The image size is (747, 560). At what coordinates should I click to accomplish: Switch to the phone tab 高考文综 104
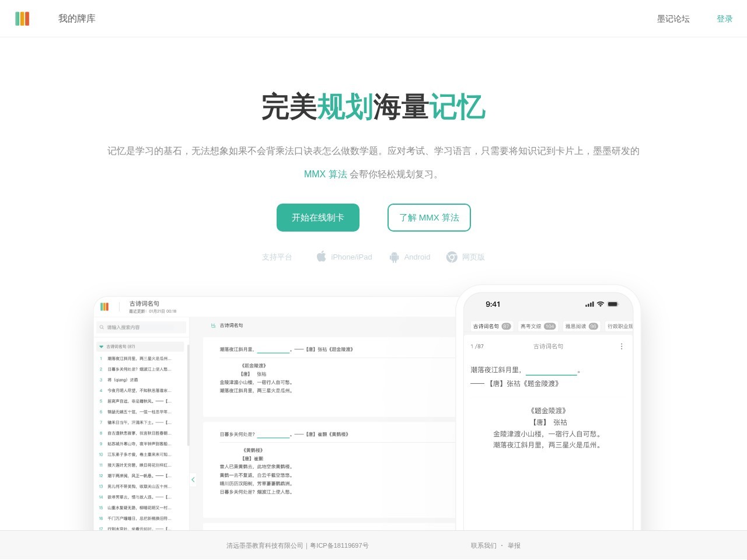[x=538, y=326]
